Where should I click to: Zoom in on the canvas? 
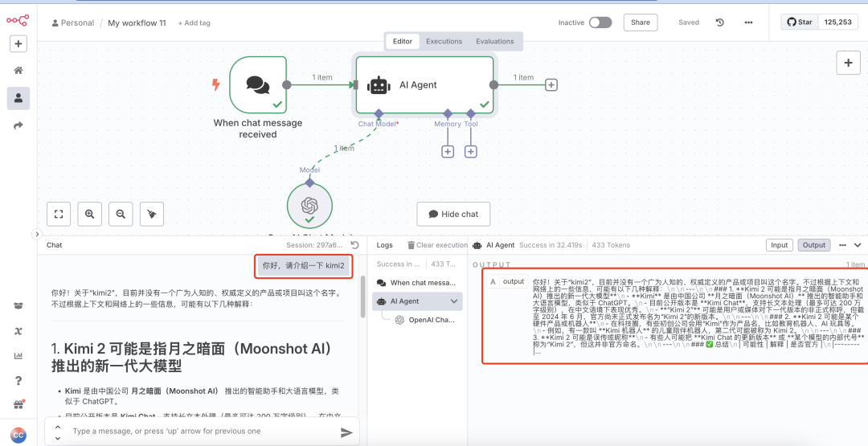click(x=90, y=214)
